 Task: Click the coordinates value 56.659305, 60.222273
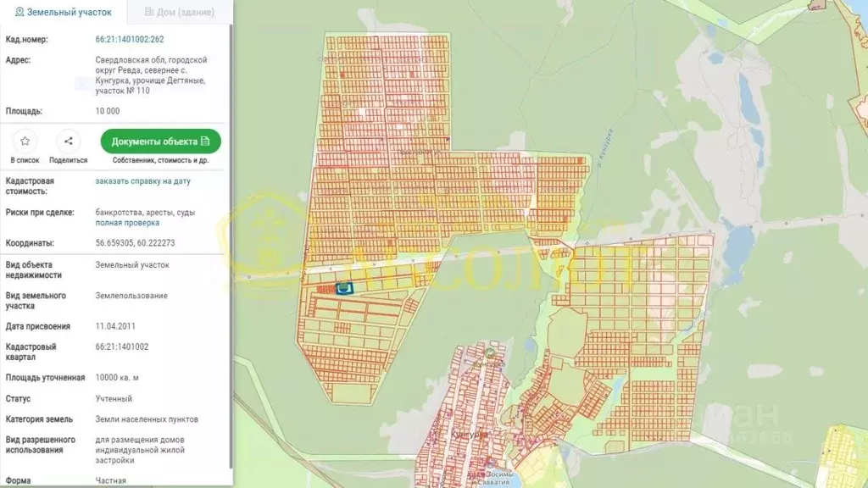pos(136,243)
